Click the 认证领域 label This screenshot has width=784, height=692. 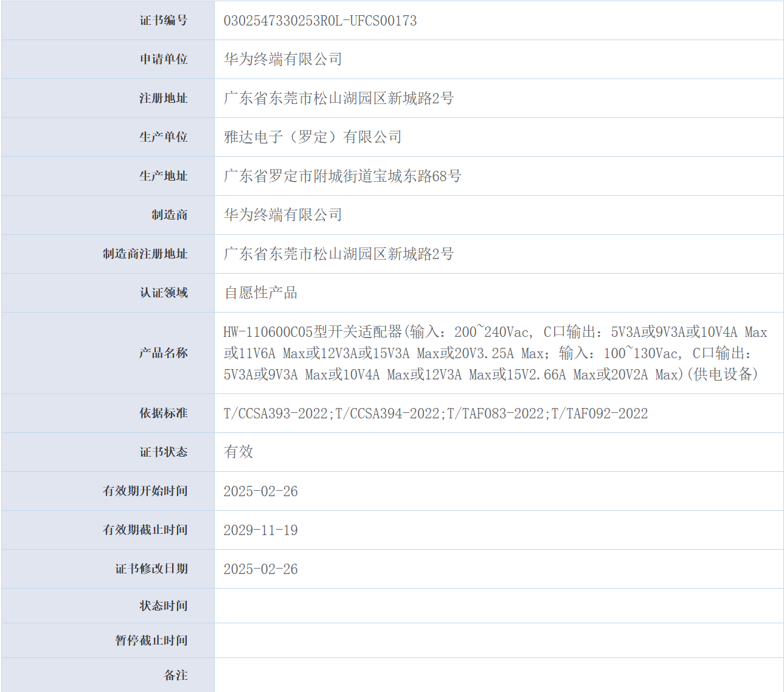pos(164,293)
